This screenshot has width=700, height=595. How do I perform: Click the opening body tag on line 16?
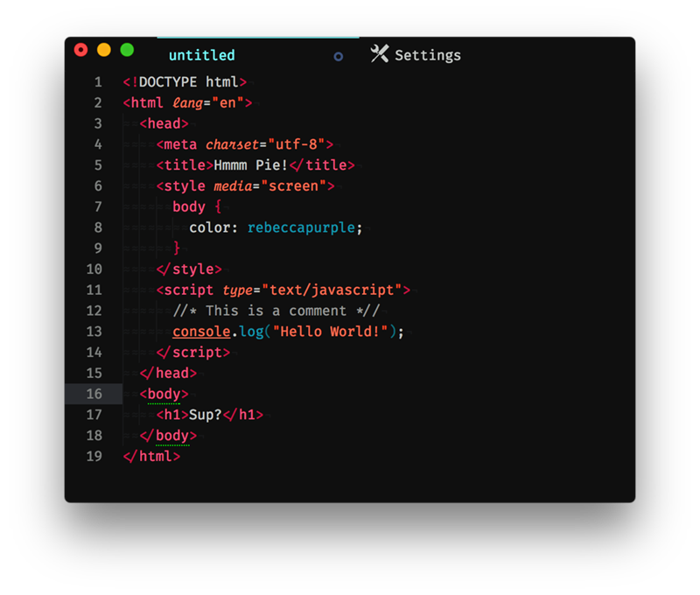(164, 394)
